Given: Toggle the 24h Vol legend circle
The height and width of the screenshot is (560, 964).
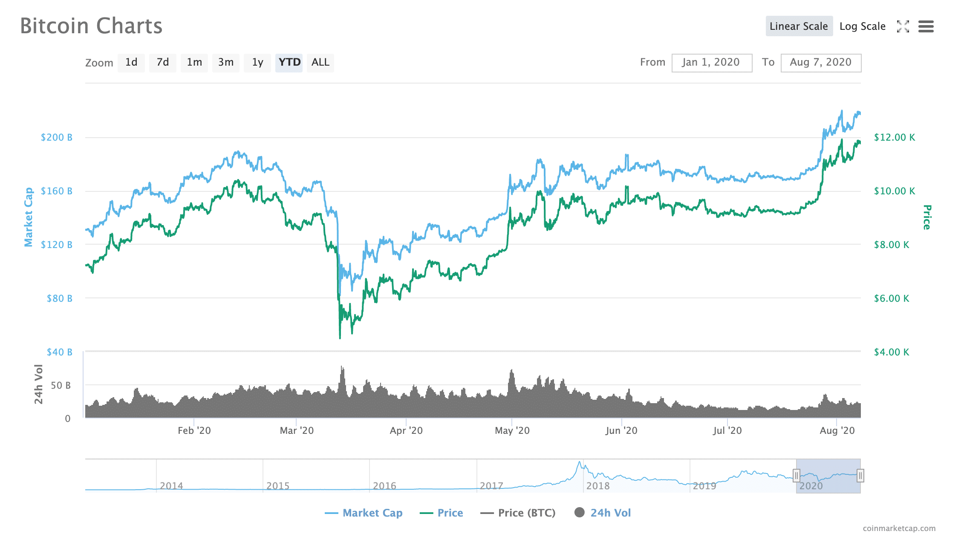Looking at the screenshot, I should 580,512.
